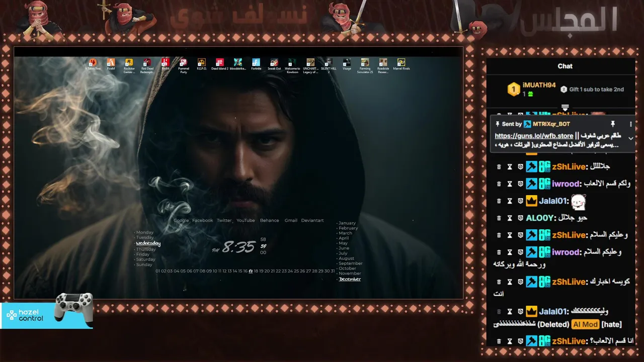
Task: Select the bloodstrike desktop icon
Action: [x=238, y=64]
